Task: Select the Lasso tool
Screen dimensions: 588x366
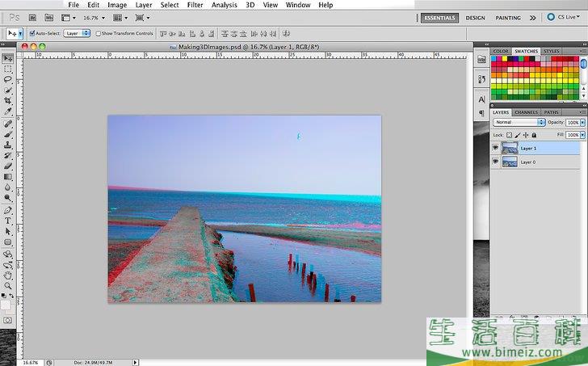Action: coord(8,79)
